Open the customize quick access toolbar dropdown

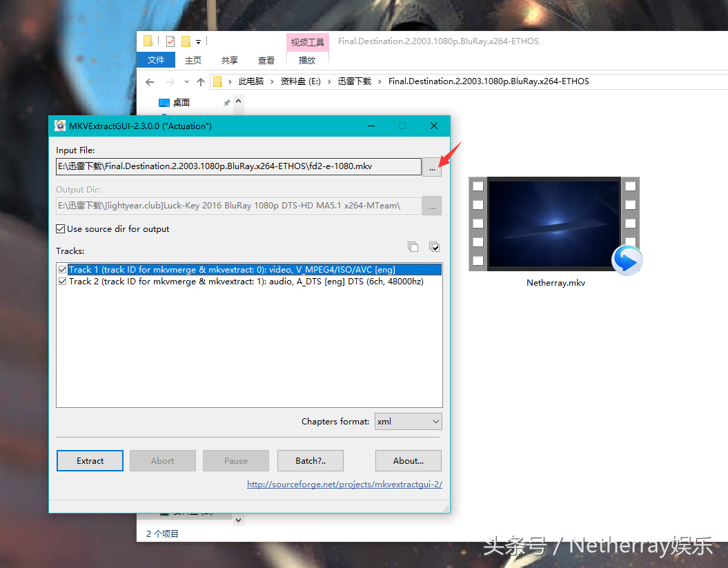198,42
